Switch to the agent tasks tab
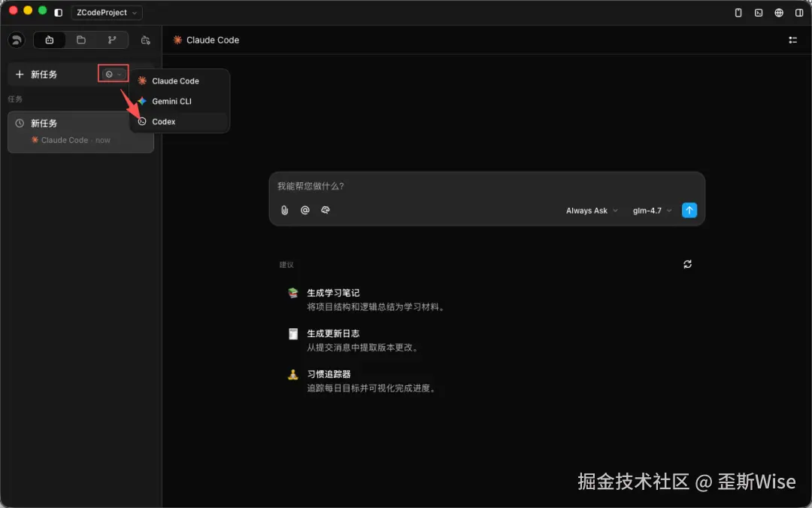The width and height of the screenshot is (812, 508). [50, 40]
